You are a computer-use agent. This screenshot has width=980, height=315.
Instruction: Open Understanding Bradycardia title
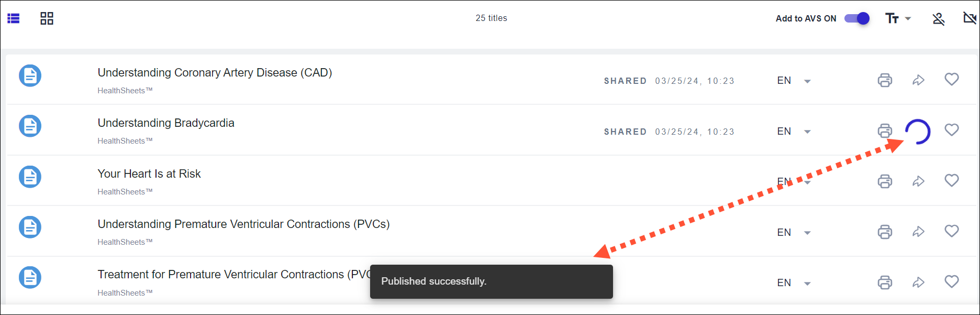[x=166, y=123]
